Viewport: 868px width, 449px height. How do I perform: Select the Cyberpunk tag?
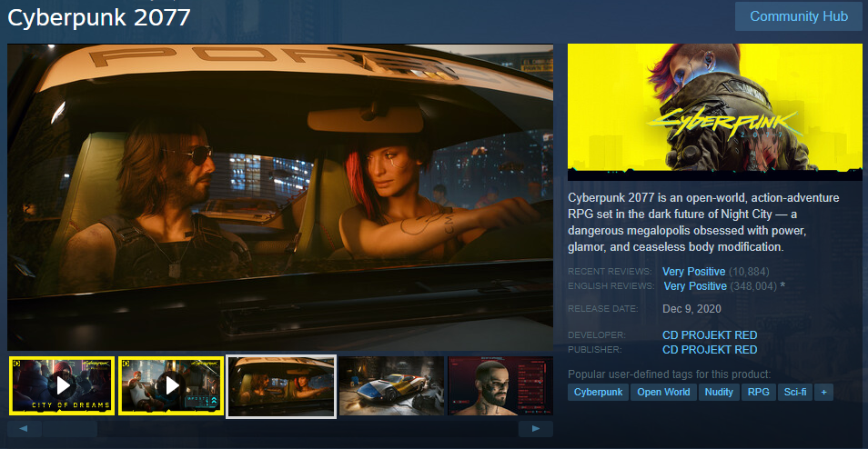click(x=598, y=392)
